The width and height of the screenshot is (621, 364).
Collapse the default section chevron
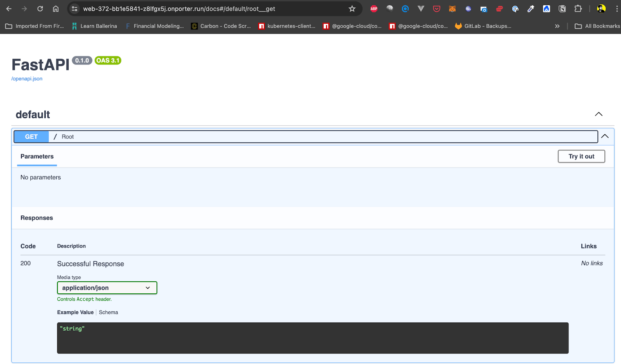tap(599, 114)
